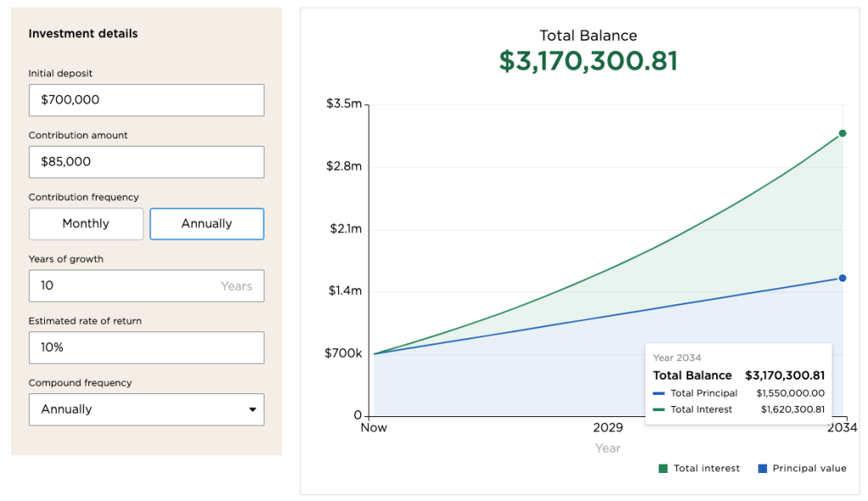This screenshot has width=868, height=501.
Task: Click the blue Principal value legend square
Action: [x=762, y=469]
